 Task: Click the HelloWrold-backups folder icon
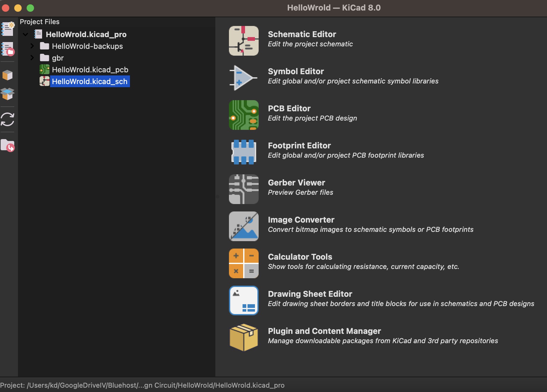[x=45, y=46]
